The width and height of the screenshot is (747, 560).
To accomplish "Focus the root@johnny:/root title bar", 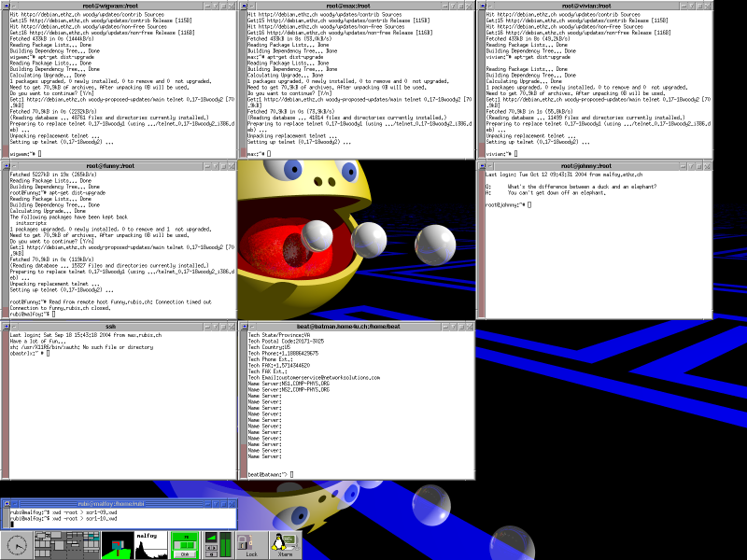I will click(586, 166).
